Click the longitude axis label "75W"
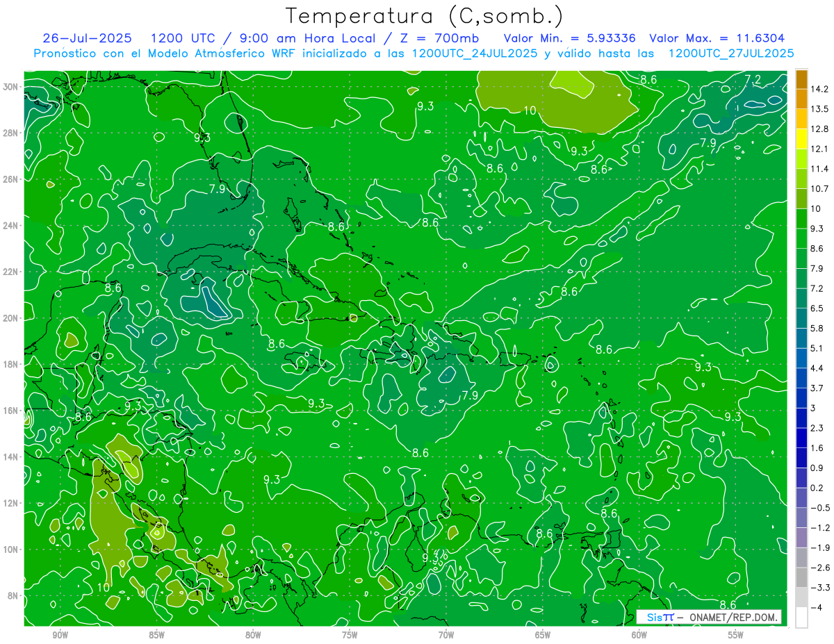Screen dimensions: 834x644 (350, 635)
